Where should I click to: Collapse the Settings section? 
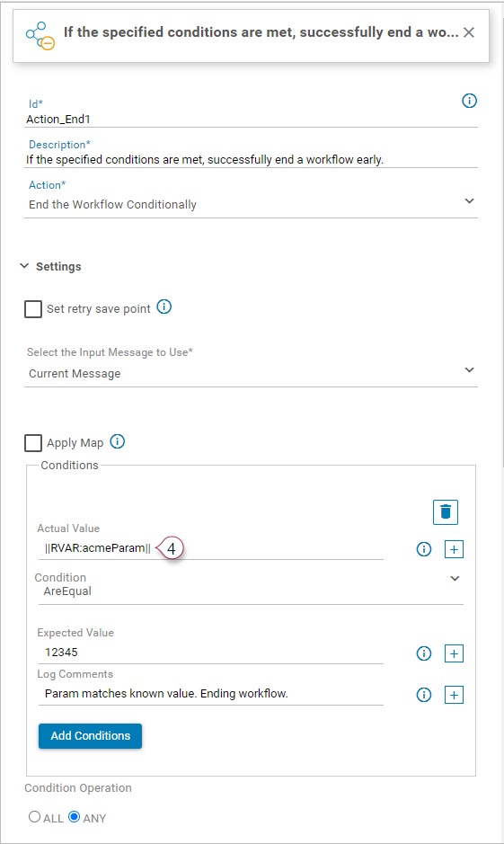click(x=24, y=266)
